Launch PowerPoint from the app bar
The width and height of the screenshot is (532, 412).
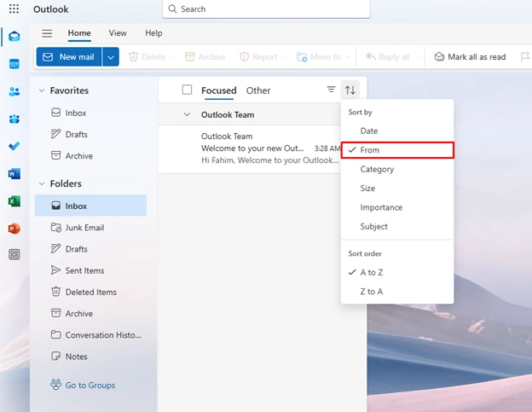14,229
